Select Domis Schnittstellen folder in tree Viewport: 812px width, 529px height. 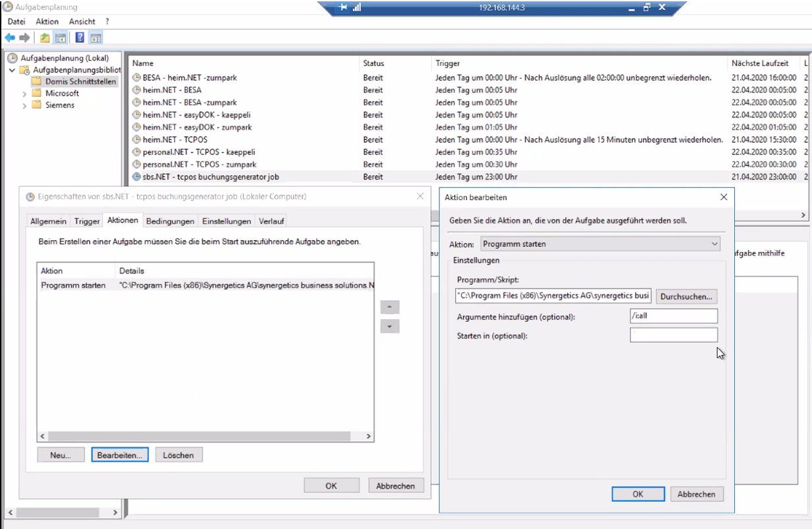tap(80, 82)
